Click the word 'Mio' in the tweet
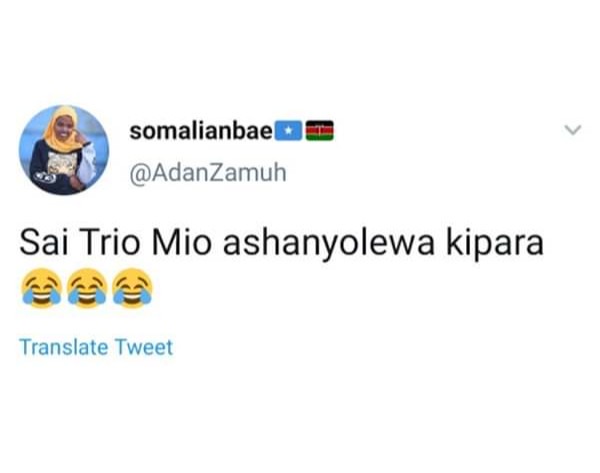The height and width of the screenshot is (473, 600). [182, 243]
